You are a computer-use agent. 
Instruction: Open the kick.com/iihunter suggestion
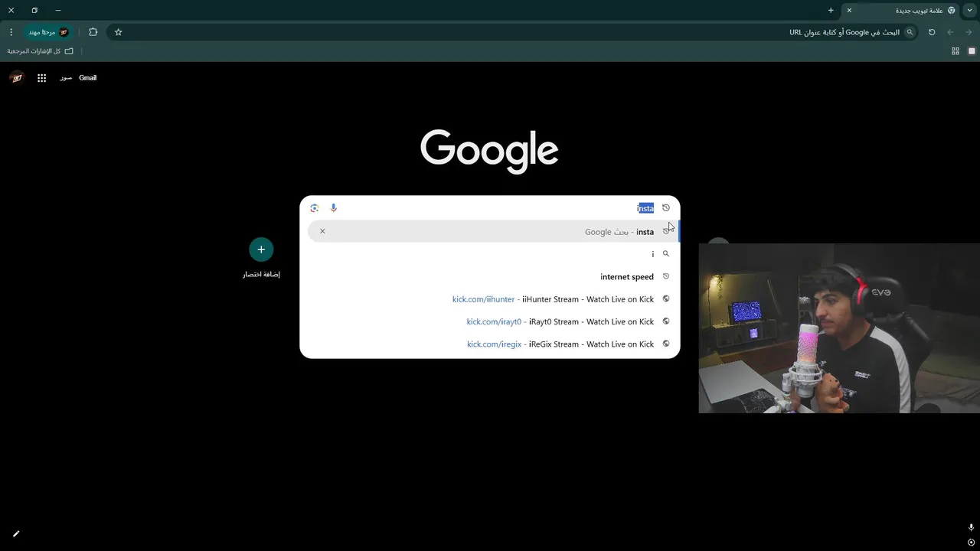tap(490, 299)
